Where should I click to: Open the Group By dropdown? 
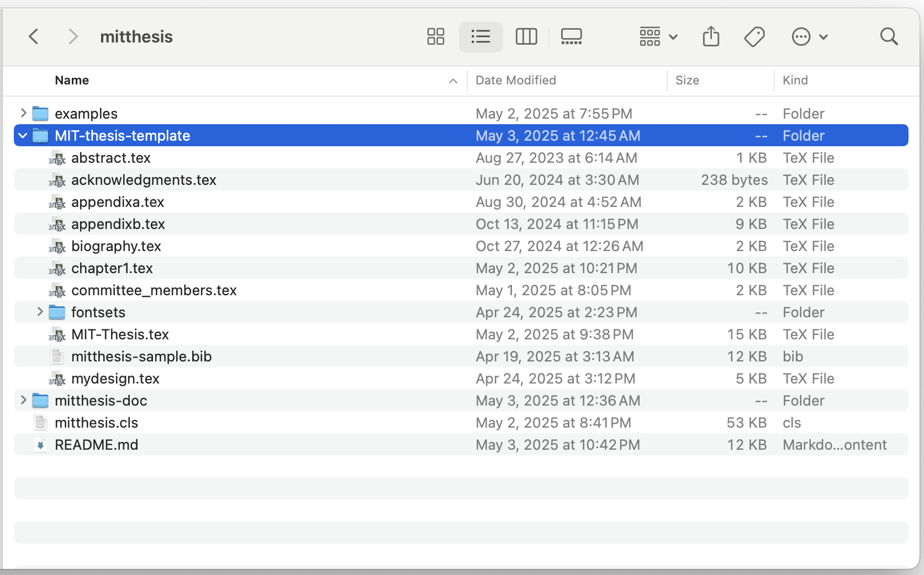[658, 37]
